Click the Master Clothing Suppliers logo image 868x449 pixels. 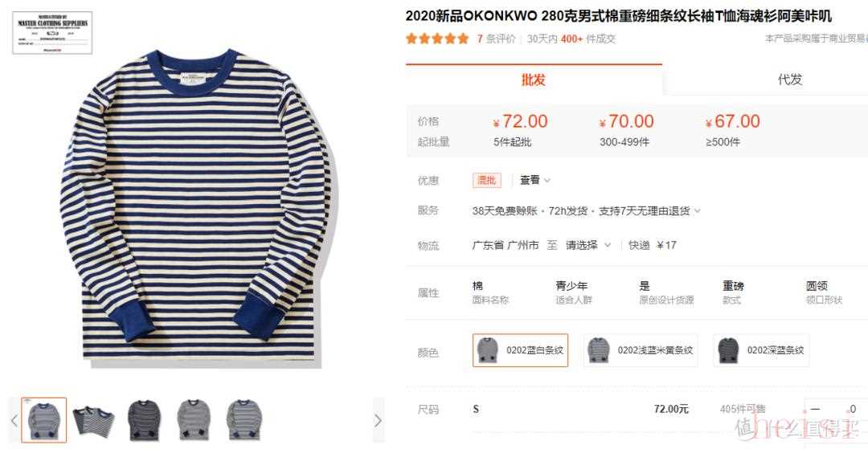[52, 33]
